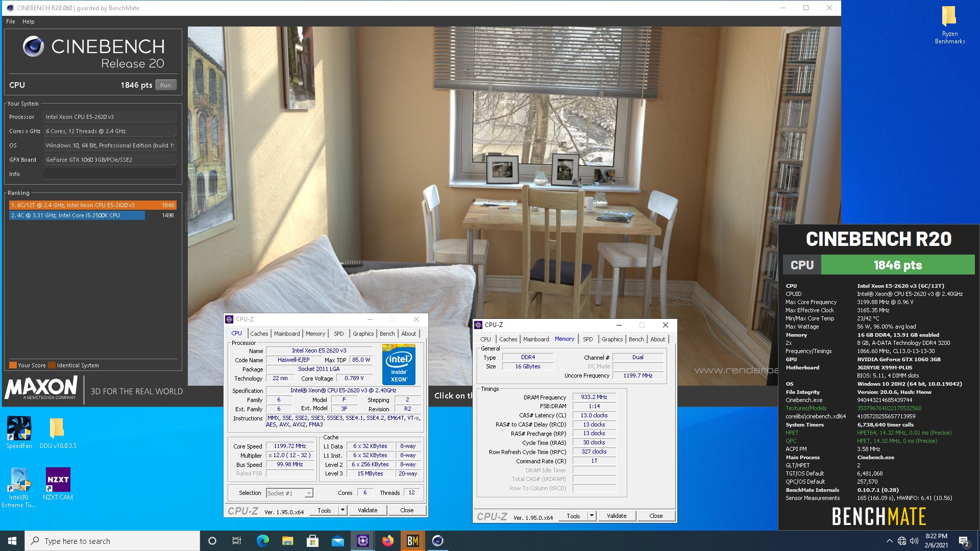Open Caches tab in right CPU-Z
The width and height of the screenshot is (980, 551).
click(508, 339)
